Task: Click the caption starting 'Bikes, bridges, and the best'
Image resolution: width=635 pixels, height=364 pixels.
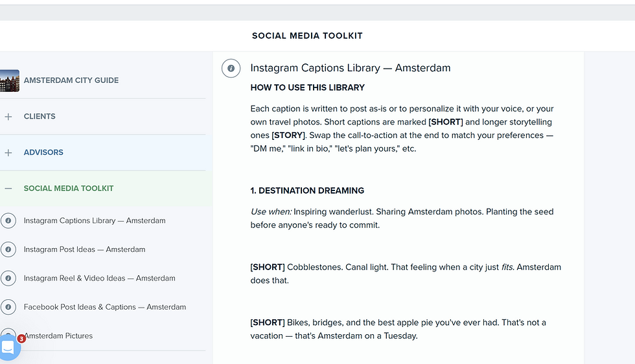Action: click(398, 329)
